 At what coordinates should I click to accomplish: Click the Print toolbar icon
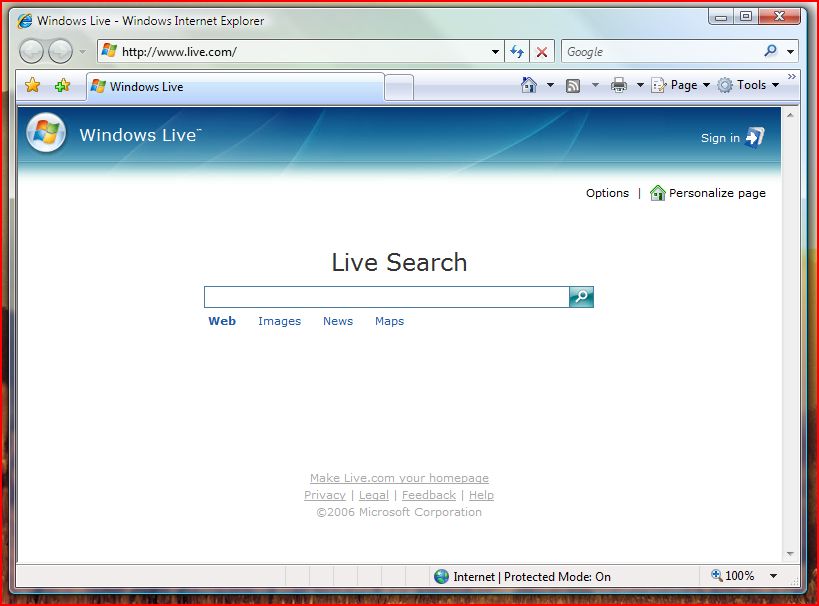pos(618,85)
